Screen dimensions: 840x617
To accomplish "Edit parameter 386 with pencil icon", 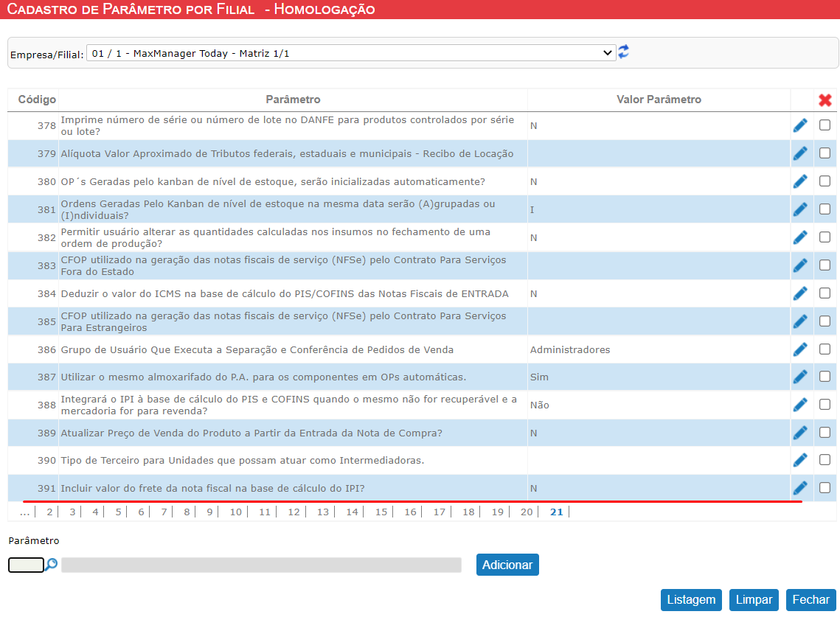I will click(x=800, y=349).
